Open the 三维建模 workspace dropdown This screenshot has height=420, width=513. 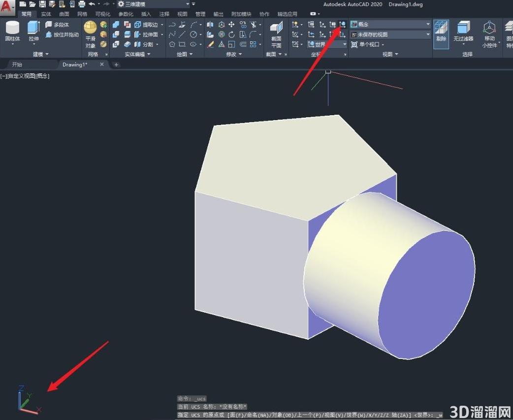154,4
